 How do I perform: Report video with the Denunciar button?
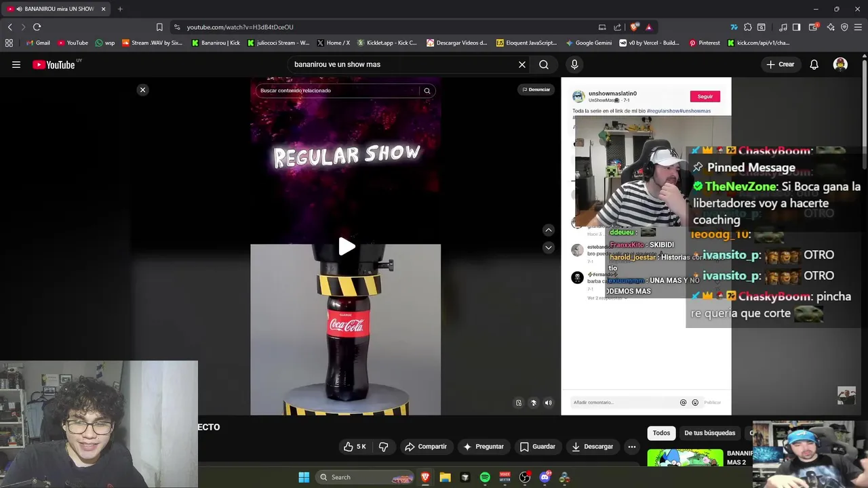tap(536, 89)
